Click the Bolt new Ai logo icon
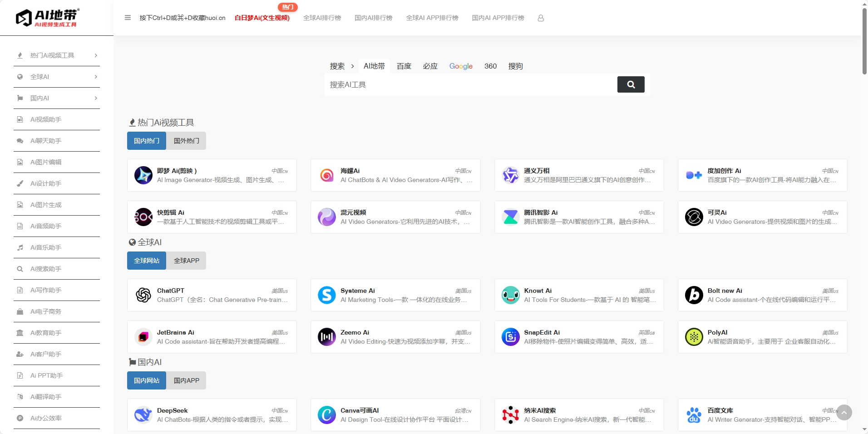 [694, 295]
